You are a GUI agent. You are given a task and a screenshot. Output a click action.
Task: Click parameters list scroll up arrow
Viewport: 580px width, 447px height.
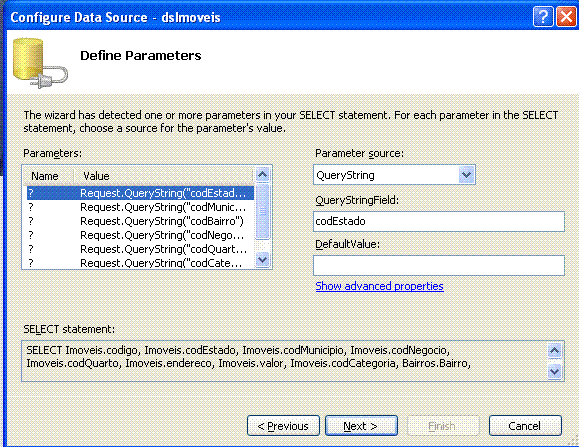(263, 174)
